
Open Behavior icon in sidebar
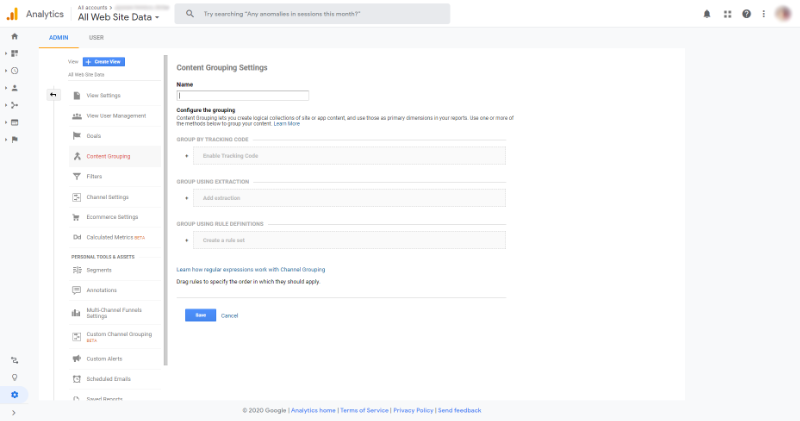(14, 122)
